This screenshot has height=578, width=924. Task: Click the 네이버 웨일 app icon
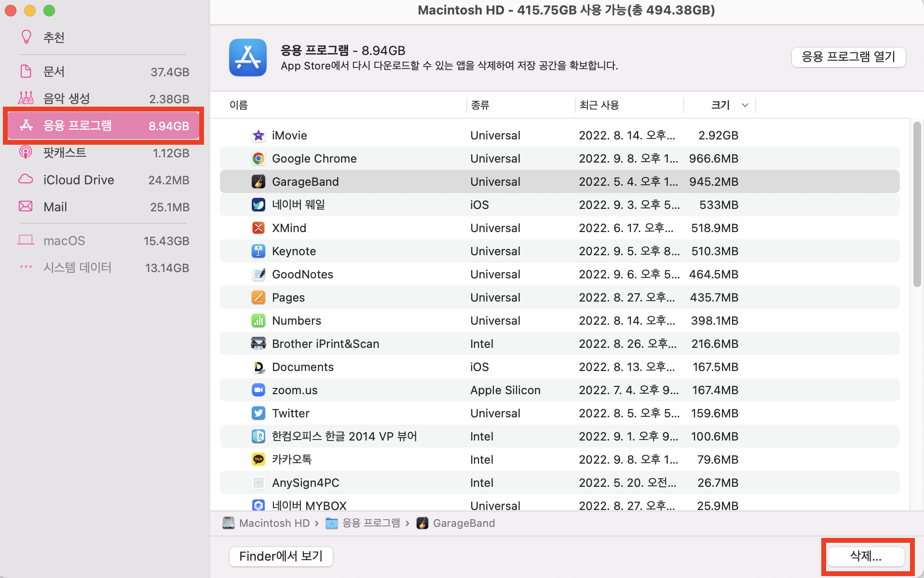point(258,205)
